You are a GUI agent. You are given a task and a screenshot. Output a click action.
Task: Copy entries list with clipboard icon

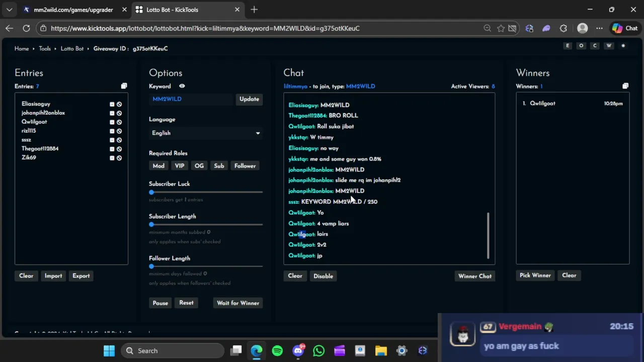(x=124, y=86)
